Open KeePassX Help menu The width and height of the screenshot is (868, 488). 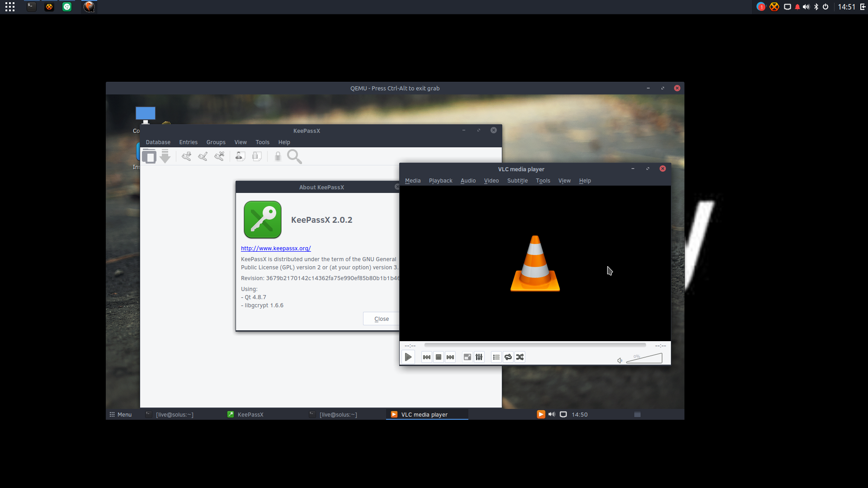coord(284,142)
